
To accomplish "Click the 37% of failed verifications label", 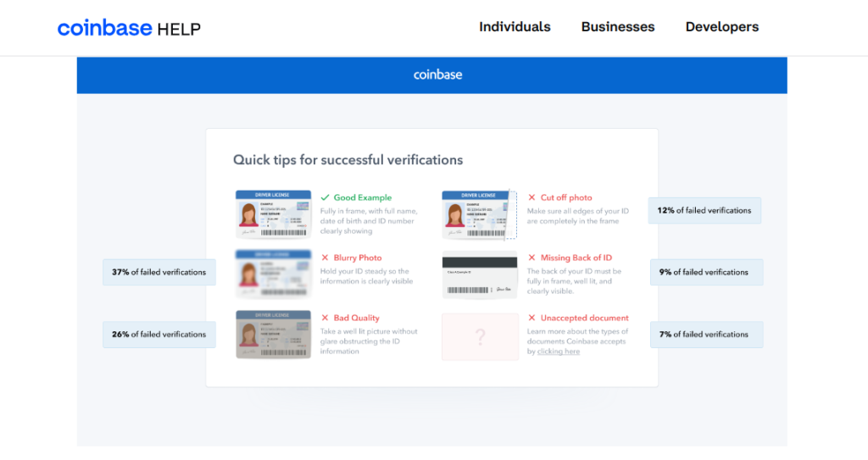I will [x=159, y=273].
